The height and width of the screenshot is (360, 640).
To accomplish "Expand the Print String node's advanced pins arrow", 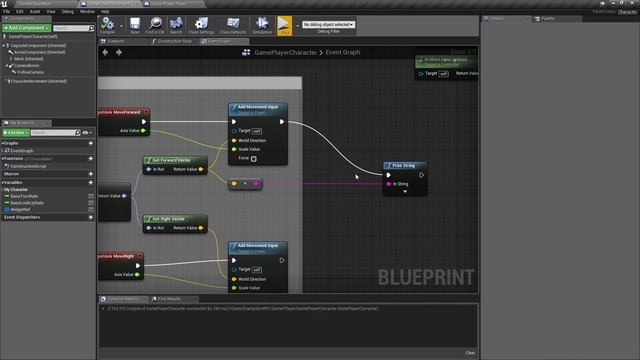I will (405, 192).
